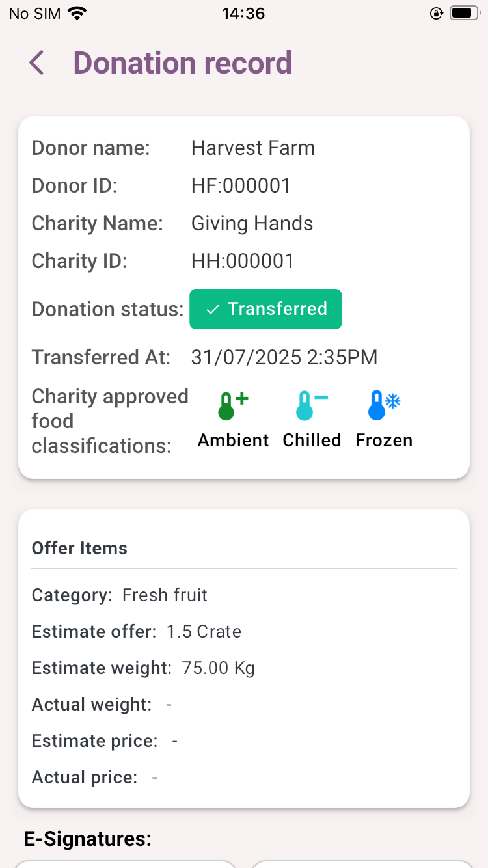
Task: Tap the charity ID HH:000001
Action: pos(243,262)
